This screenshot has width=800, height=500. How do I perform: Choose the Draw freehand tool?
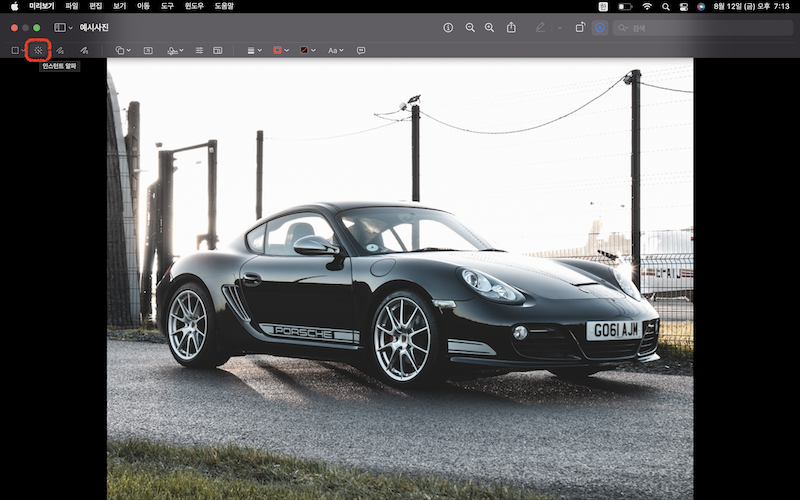[x=84, y=51]
